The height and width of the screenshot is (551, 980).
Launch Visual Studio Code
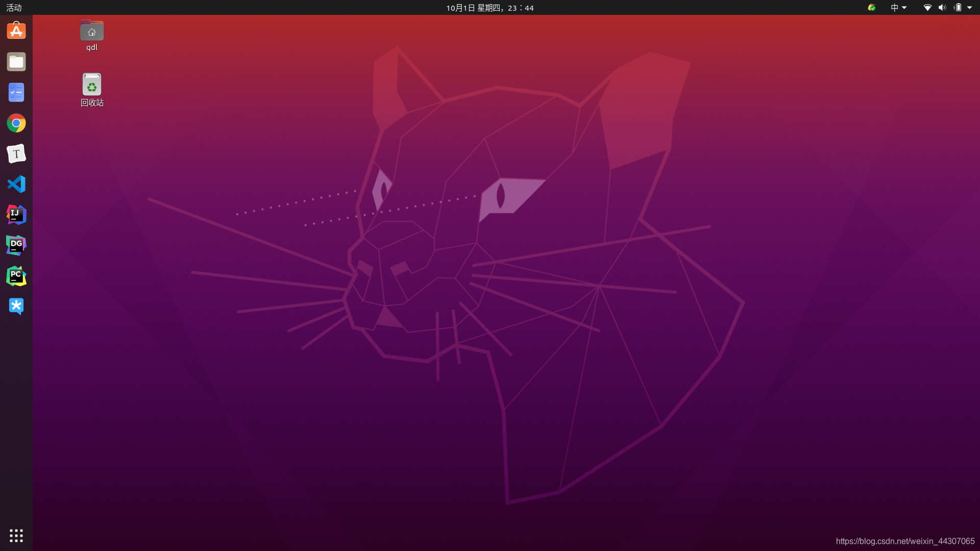pyautogui.click(x=16, y=184)
